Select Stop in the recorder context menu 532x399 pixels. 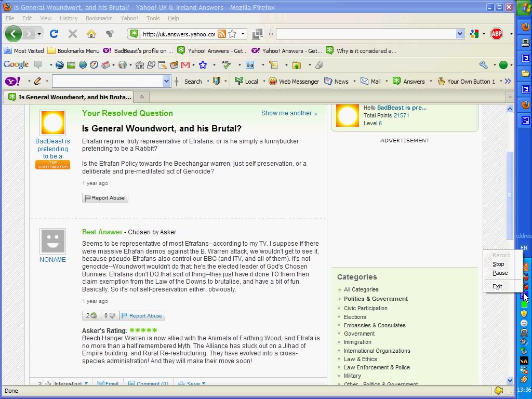(498, 264)
